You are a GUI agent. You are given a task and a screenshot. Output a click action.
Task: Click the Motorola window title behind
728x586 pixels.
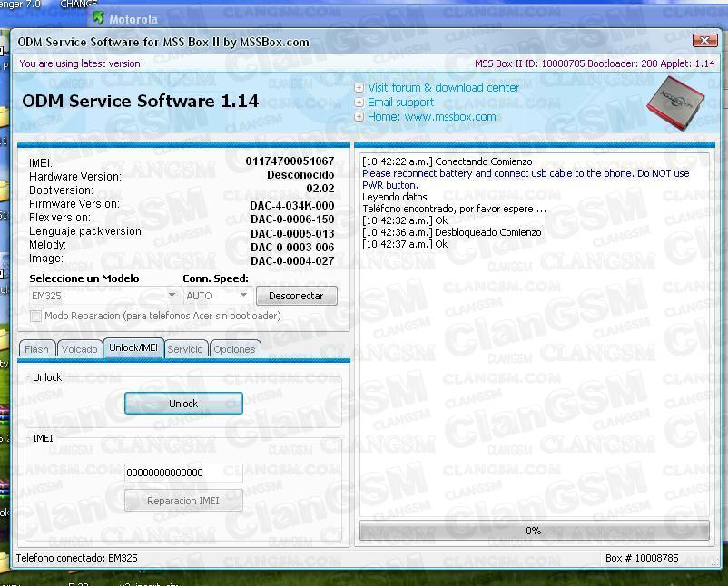(133, 19)
